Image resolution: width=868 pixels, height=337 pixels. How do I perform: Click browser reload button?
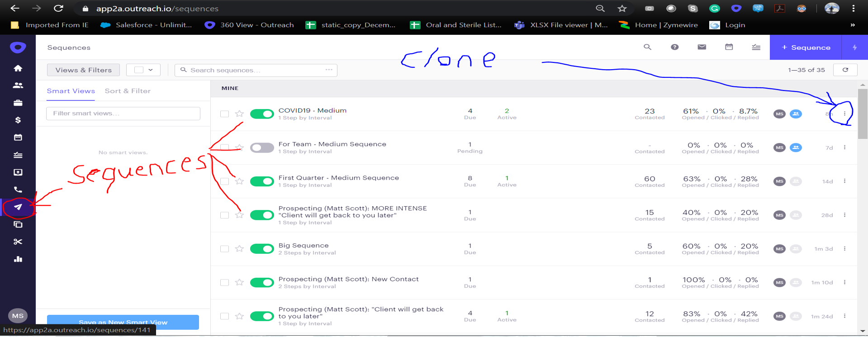[x=58, y=8]
